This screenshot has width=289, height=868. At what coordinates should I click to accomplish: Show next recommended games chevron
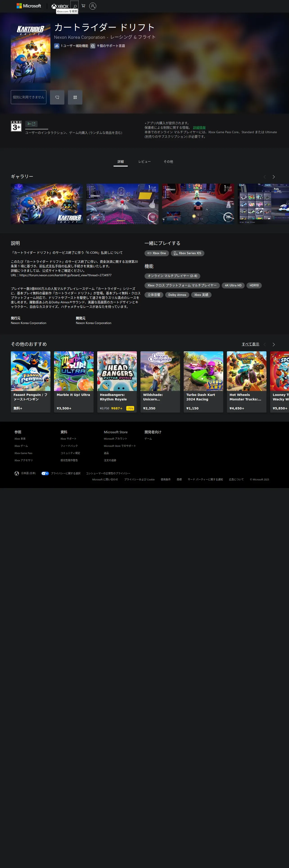273,344
